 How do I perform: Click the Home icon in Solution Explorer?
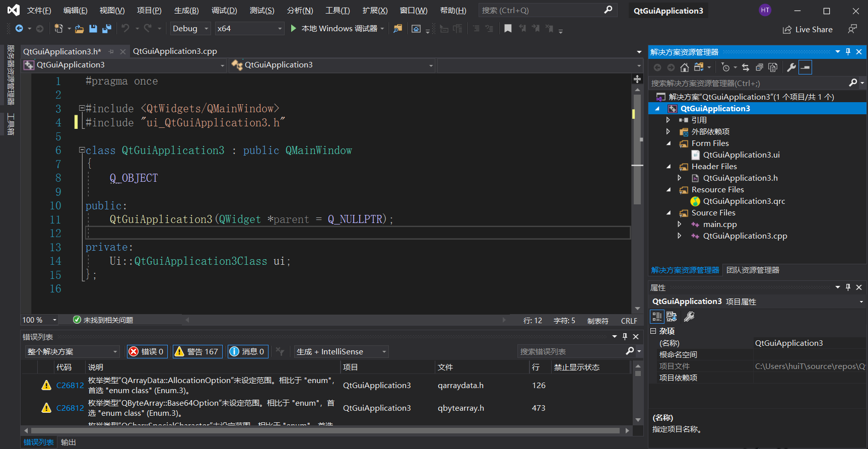[684, 67]
